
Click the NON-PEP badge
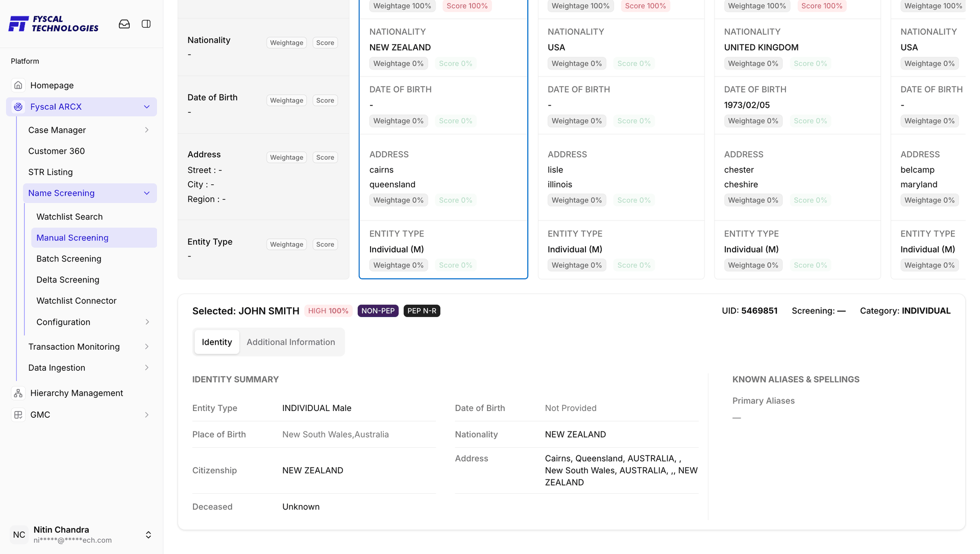tap(378, 311)
